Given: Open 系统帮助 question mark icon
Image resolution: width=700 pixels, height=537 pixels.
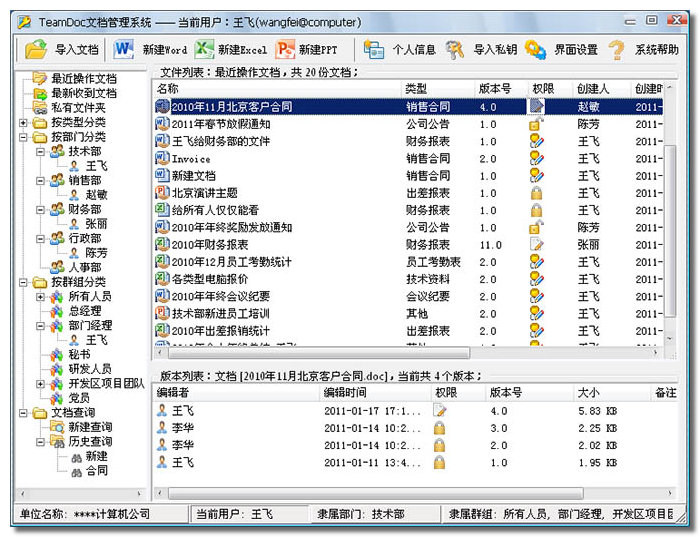Looking at the screenshot, I should coord(617,49).
